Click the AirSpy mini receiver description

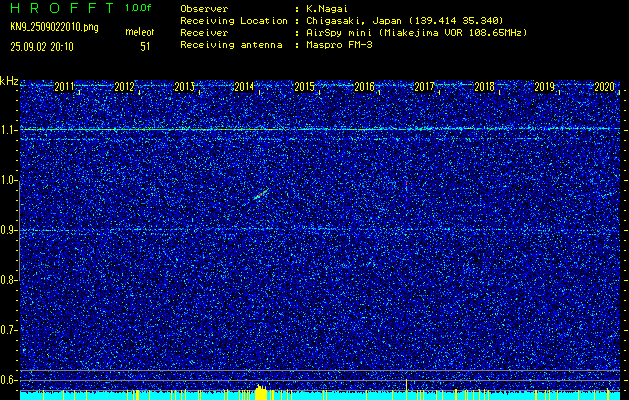tap(416, 33)
